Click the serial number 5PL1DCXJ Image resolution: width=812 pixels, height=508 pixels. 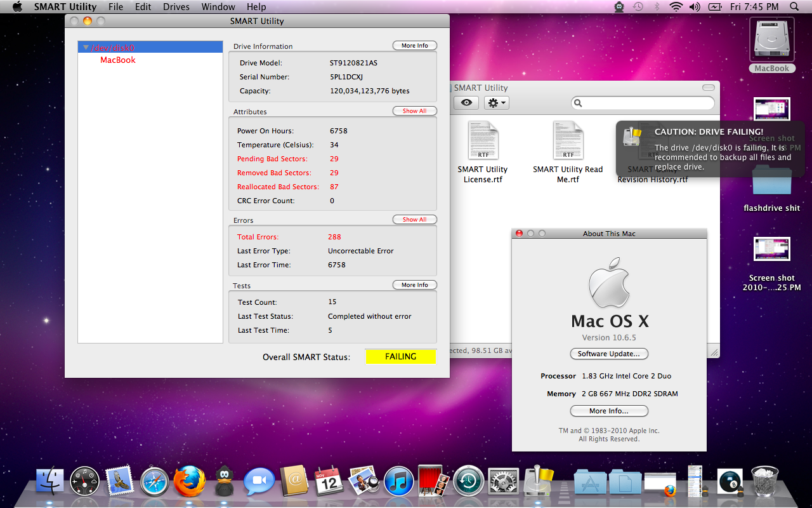[346, 77]
